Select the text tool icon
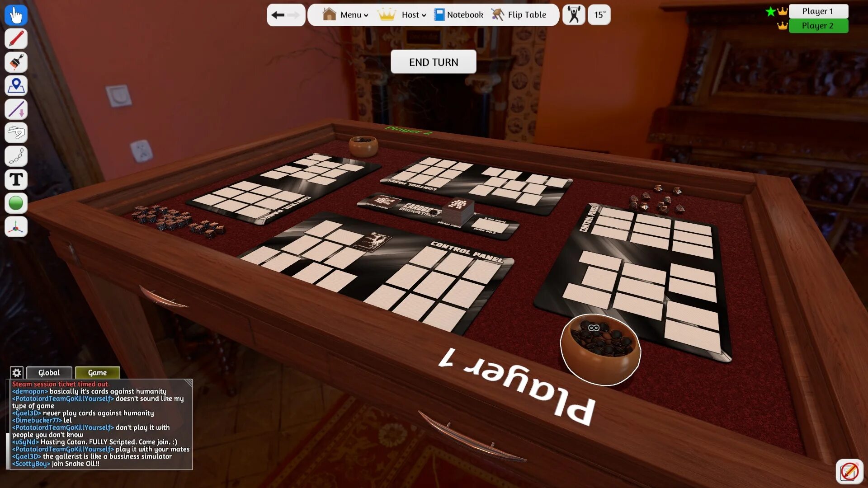868x488 pixels. pos(16,180)
